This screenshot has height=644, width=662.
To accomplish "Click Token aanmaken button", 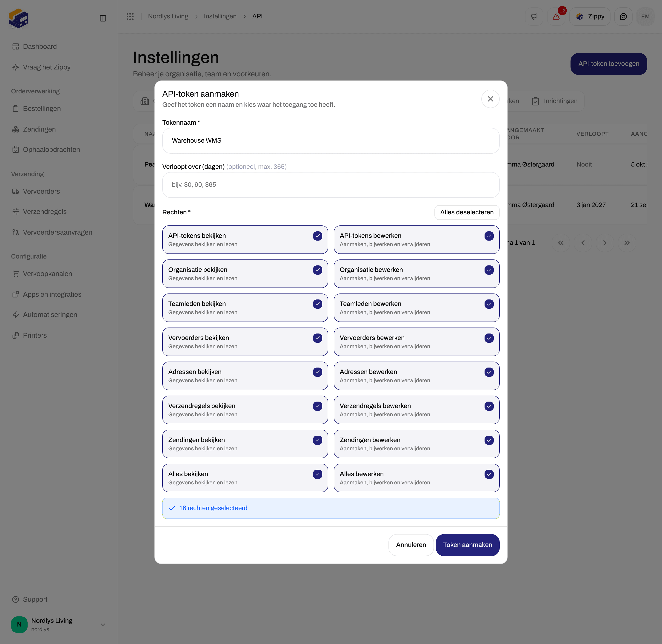I will click(x=467, y=545).
